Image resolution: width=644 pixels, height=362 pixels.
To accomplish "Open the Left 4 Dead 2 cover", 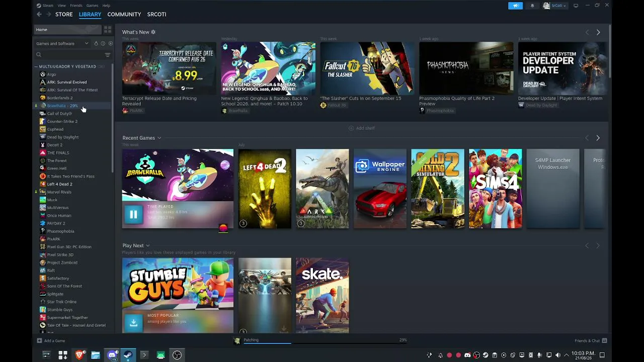I will [x=265, y=189].
